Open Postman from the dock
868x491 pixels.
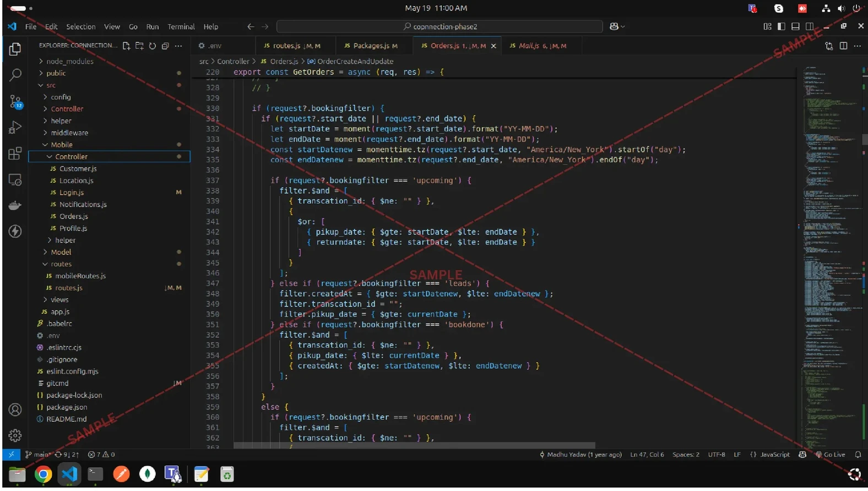tap(121, 474)
